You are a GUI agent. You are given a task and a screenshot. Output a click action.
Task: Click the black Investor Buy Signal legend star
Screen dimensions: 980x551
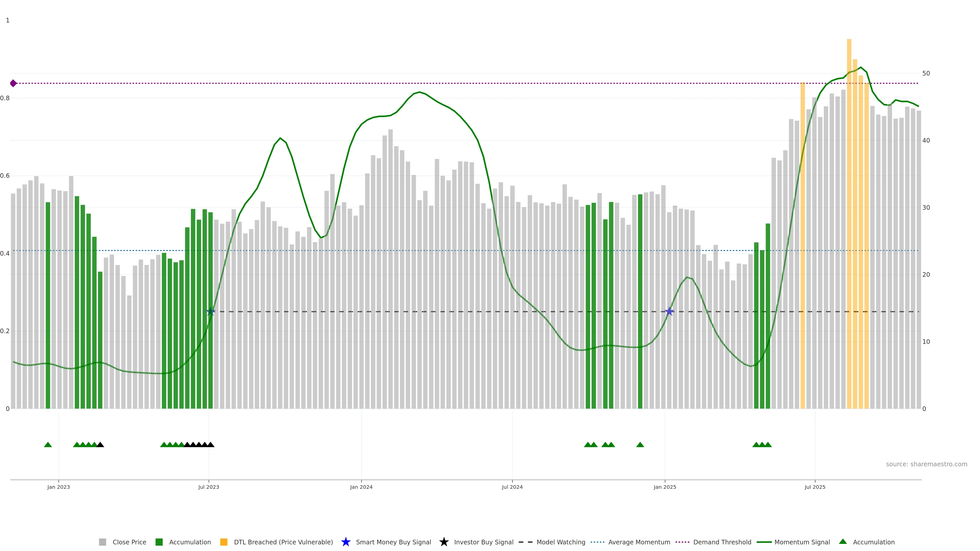coord(444,542)
